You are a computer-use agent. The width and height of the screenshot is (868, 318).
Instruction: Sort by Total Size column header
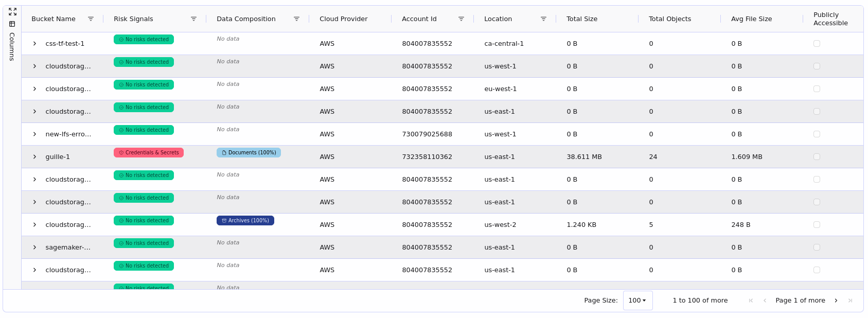[x=581, y=19]
